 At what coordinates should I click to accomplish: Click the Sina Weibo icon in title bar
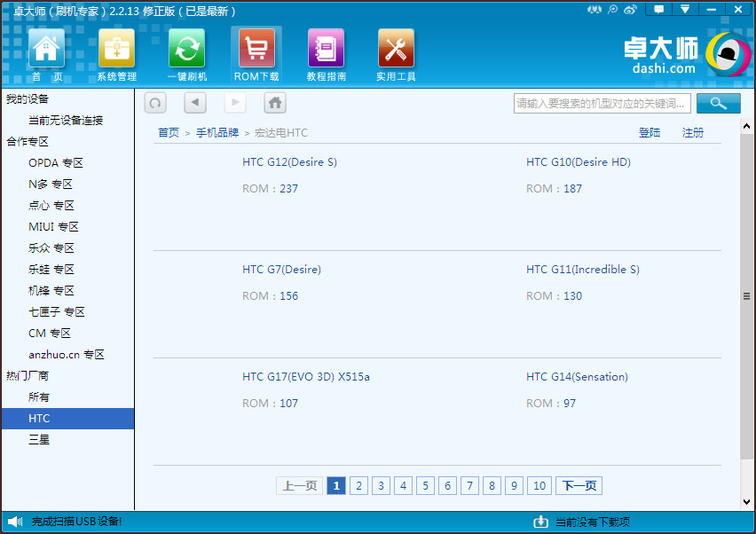(630, 9)
